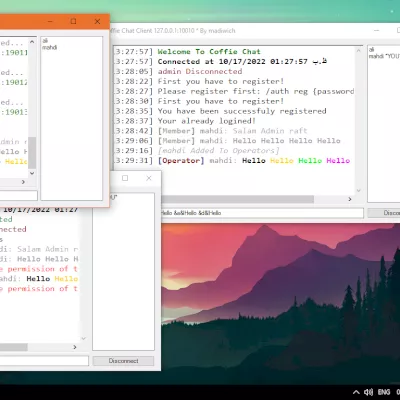The height and width of the screenshot is (400, 400).
Task: Click the vertical scrollbar thumb in the orange window
Action: coord(32,153)
